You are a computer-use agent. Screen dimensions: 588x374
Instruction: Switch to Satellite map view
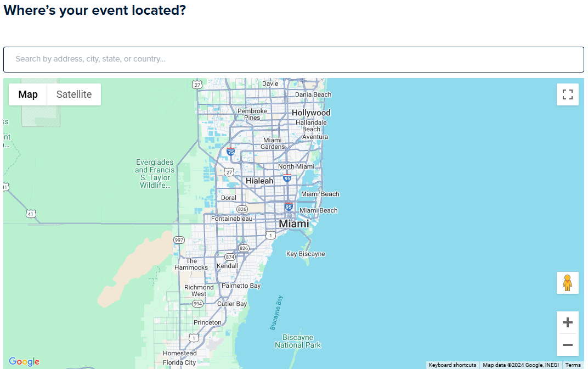point(74,94)
